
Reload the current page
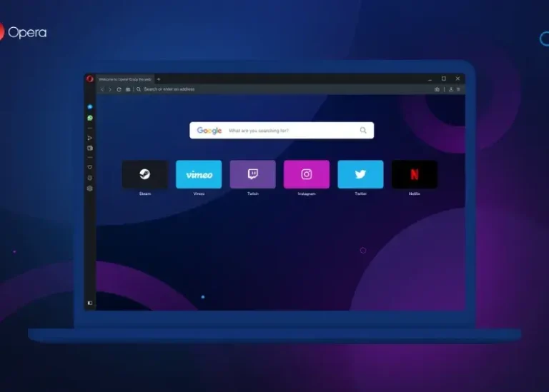click(119, 89)
